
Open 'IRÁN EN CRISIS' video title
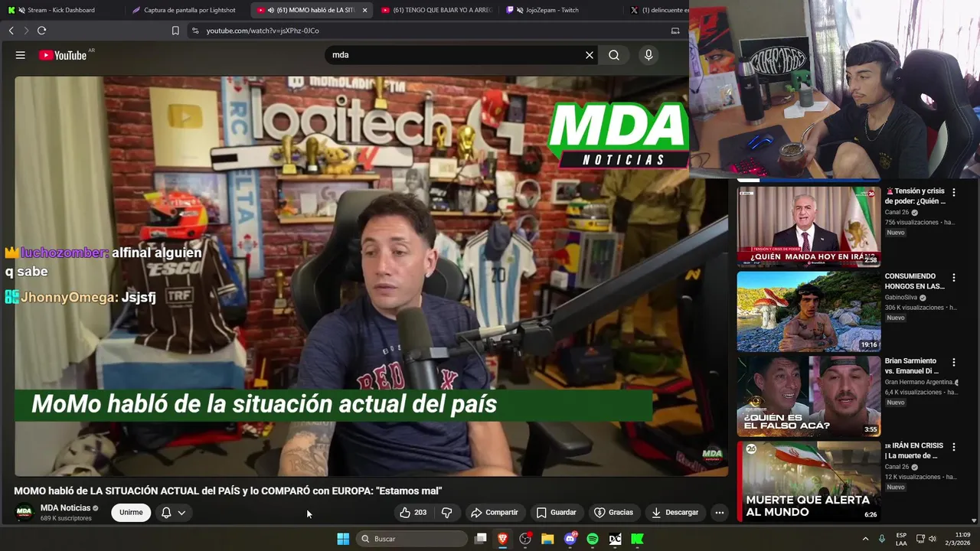coord(915,451)
